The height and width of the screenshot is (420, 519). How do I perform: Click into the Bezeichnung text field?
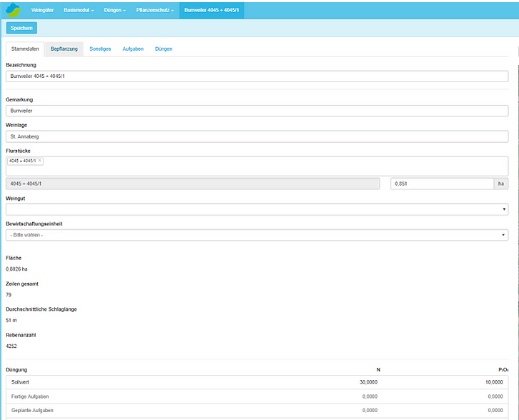(257, 76)
